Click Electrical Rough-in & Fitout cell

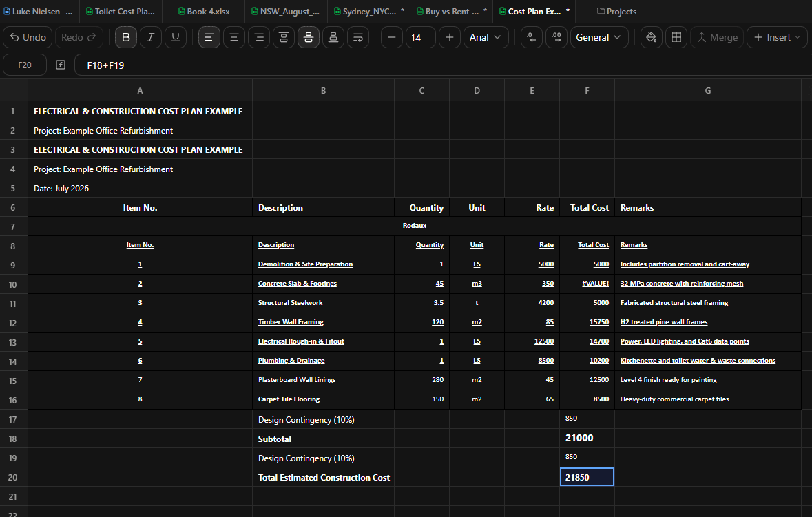point(323,341)
